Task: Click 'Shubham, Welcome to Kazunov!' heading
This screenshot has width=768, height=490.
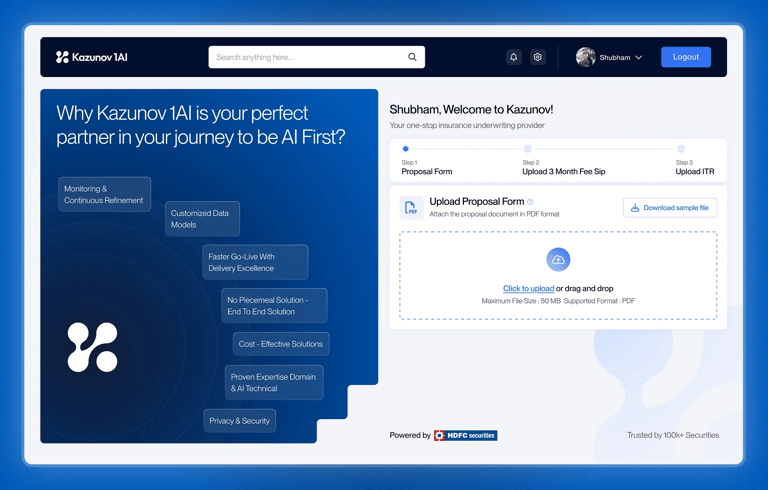Action: click(471, 109)
